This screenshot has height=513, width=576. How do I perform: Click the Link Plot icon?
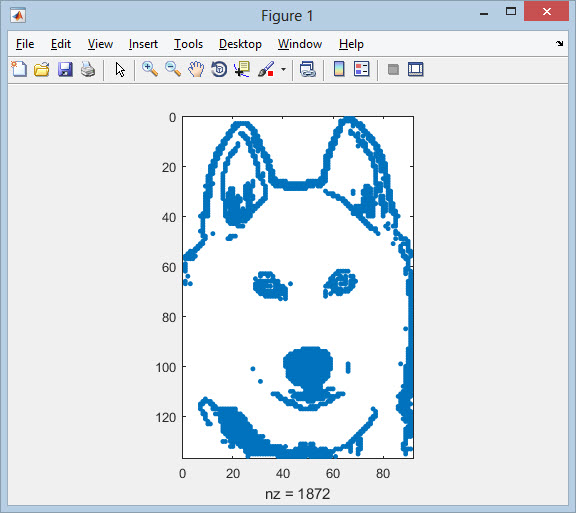tap(307, 69)
